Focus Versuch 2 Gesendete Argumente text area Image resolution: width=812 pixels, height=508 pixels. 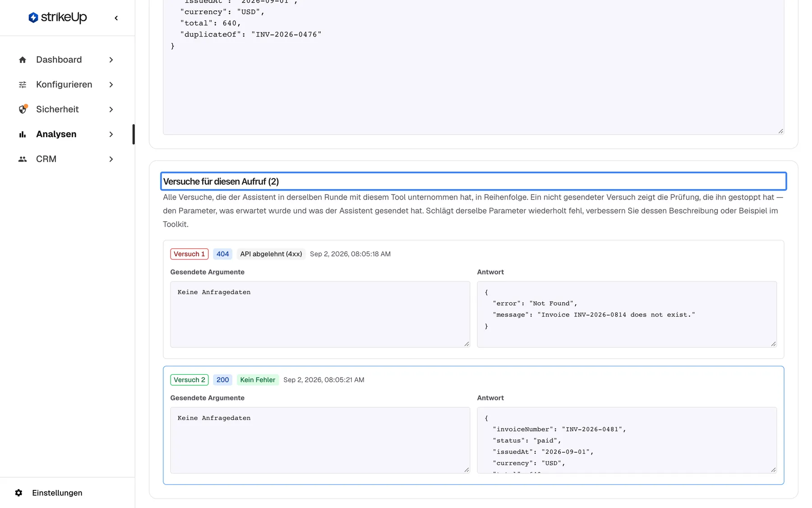(x=320, y=440)
